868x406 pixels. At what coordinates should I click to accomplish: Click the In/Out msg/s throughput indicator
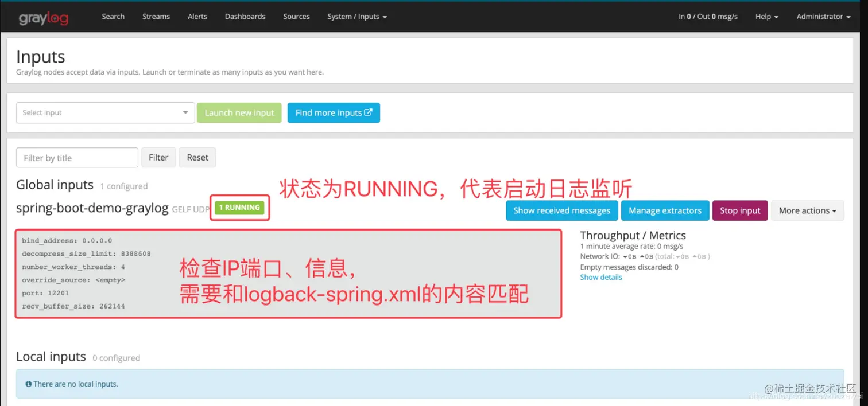[708, 17]
